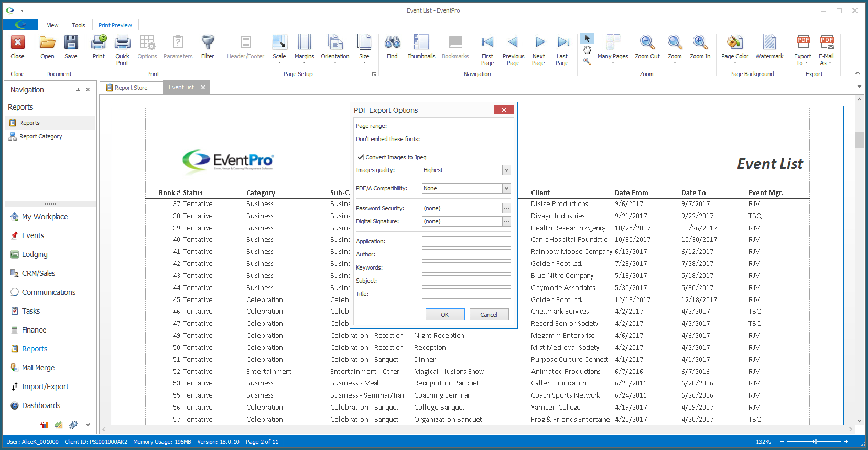This screenshot has width=868, height=450.
Task: Close PDF Export Options with red X
Action: click(504, 110)
